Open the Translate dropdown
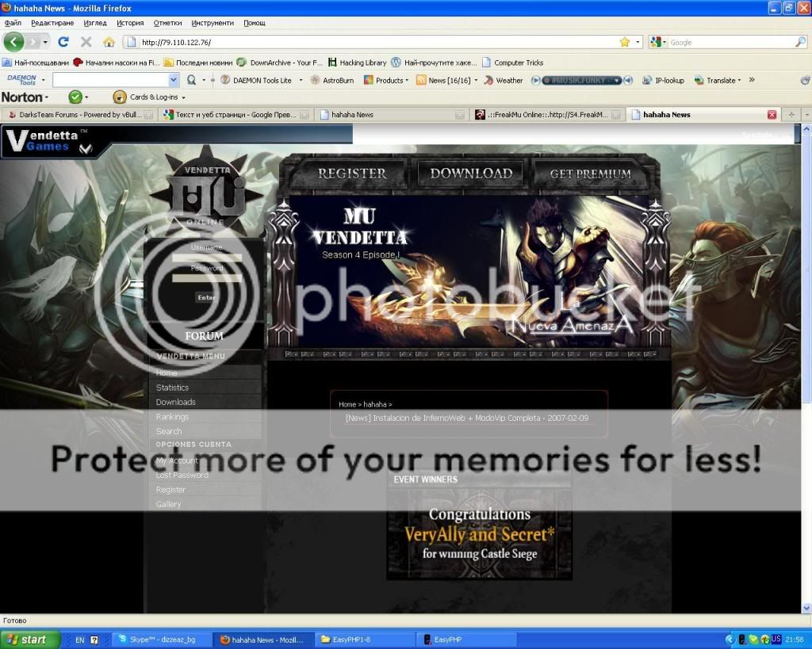The width and height of the screenshot is (812, 649). point(718,80)
